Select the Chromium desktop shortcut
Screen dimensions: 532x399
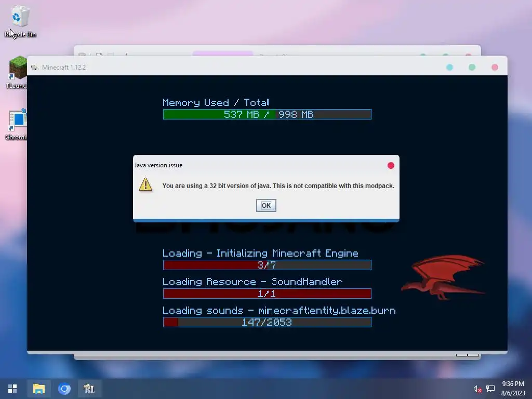[x=16, y=125]
